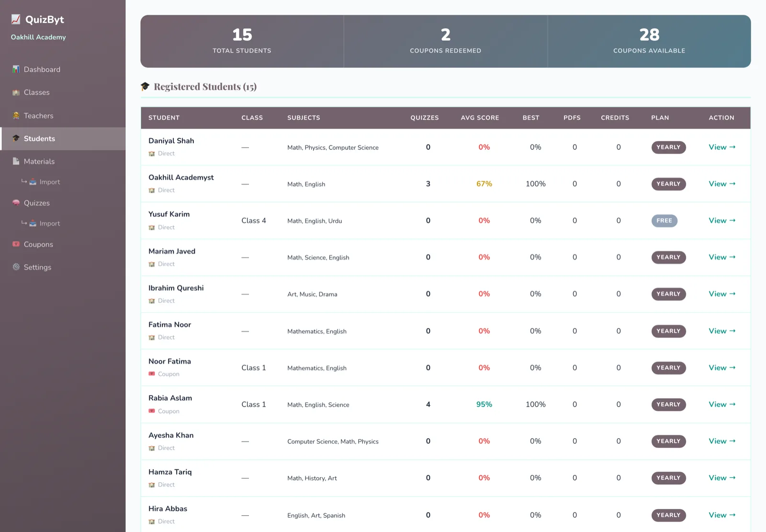The image size is (766, 532).
Task: Click the Coupons Redeemed stat card
Action: click(x=446, y=41)
